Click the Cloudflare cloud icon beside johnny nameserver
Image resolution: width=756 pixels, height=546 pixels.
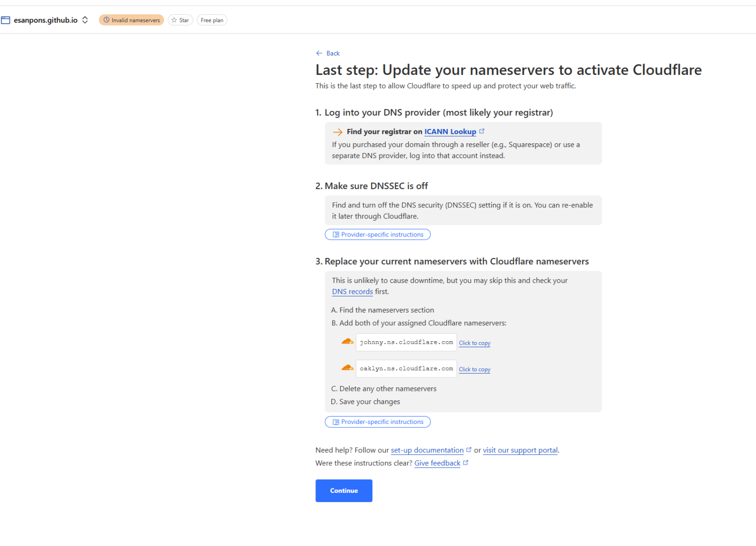347,341
